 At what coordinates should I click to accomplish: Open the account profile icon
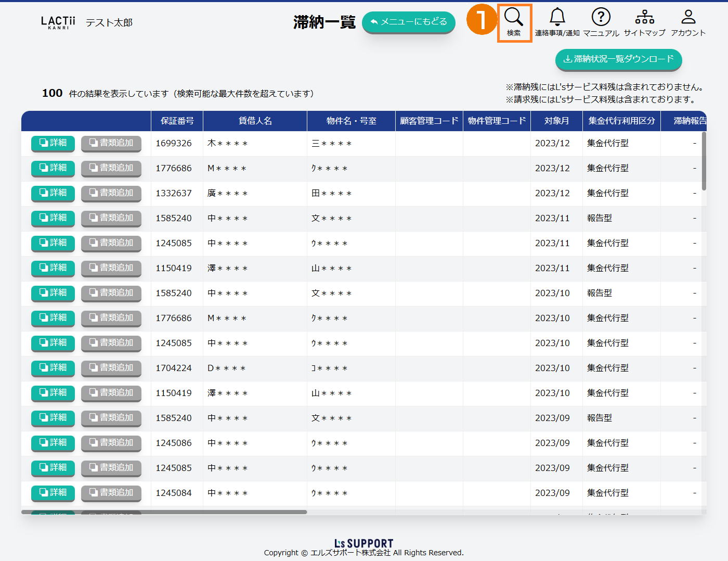point(688,18)
